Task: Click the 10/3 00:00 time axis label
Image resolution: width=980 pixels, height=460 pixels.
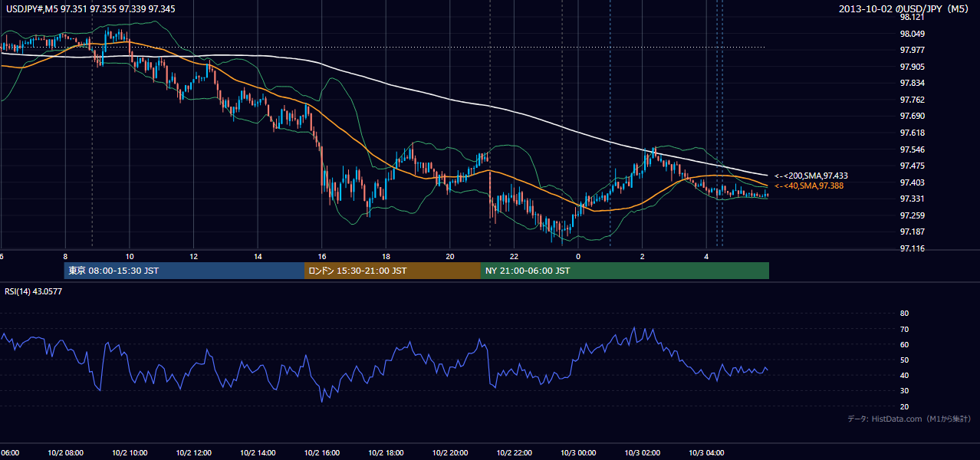Action: pos(578,452)
